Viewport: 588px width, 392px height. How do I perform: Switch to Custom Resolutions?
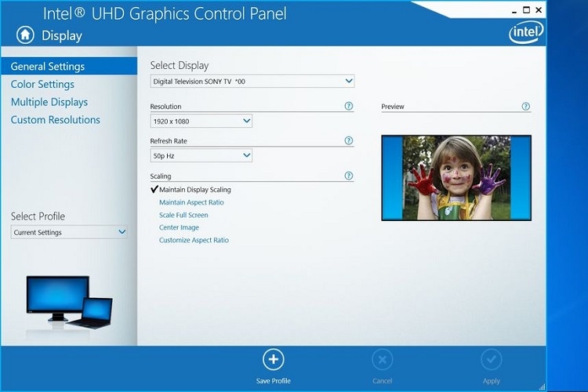[x=55, y=120]
